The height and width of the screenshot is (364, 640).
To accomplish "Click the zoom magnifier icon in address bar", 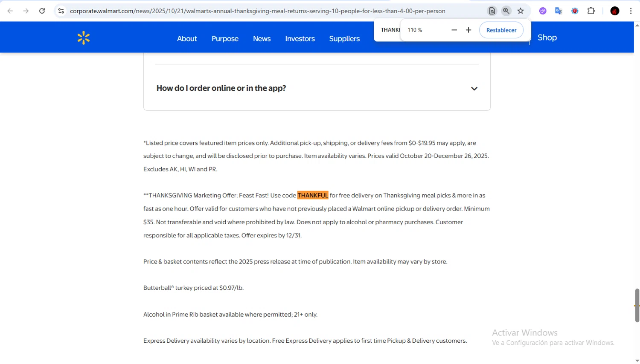I will (x=506, y=11).
